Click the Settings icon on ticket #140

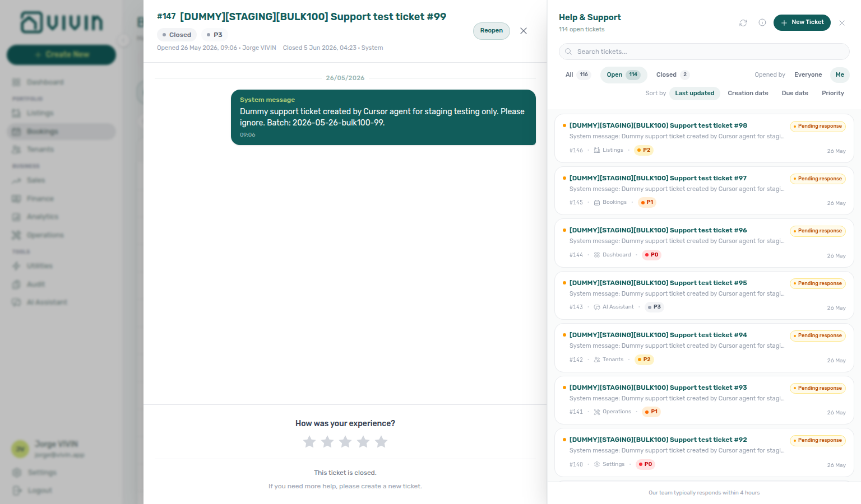point(597,464)
